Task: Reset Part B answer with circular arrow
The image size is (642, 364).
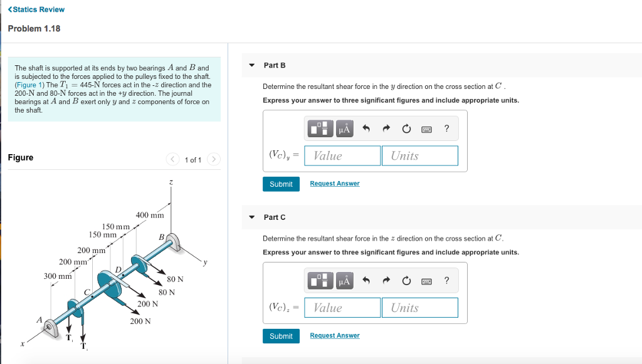Action: click(406, 129)
